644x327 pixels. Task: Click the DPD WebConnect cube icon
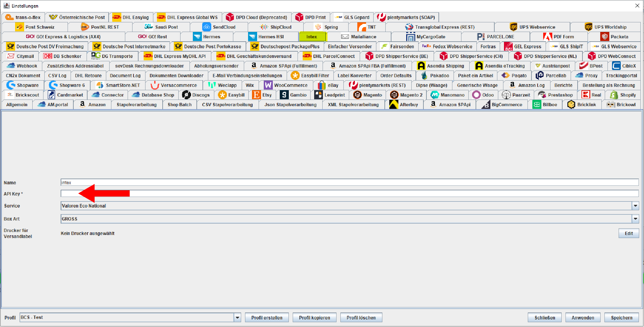592,56
